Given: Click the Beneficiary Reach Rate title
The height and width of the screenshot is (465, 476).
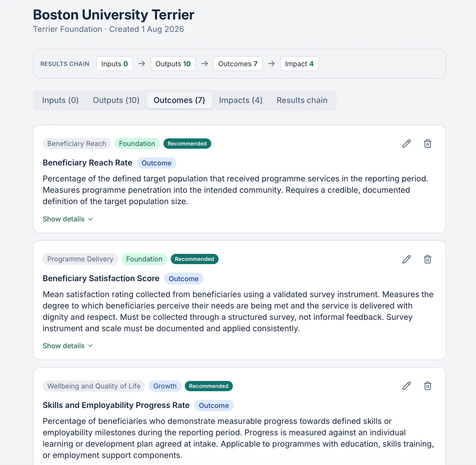Looking at the screenshot, I should 88,163.
